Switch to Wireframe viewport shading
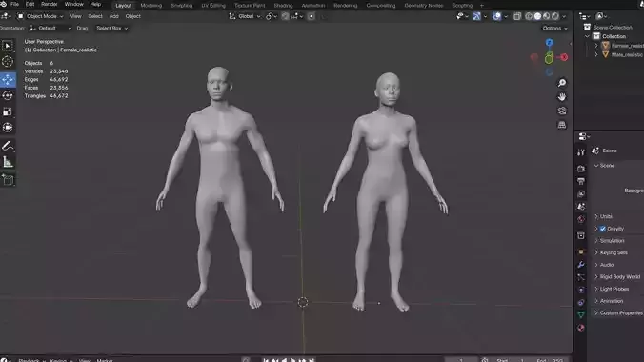The width and height of the screenshot is (644, 362). [x=529, y=16]
